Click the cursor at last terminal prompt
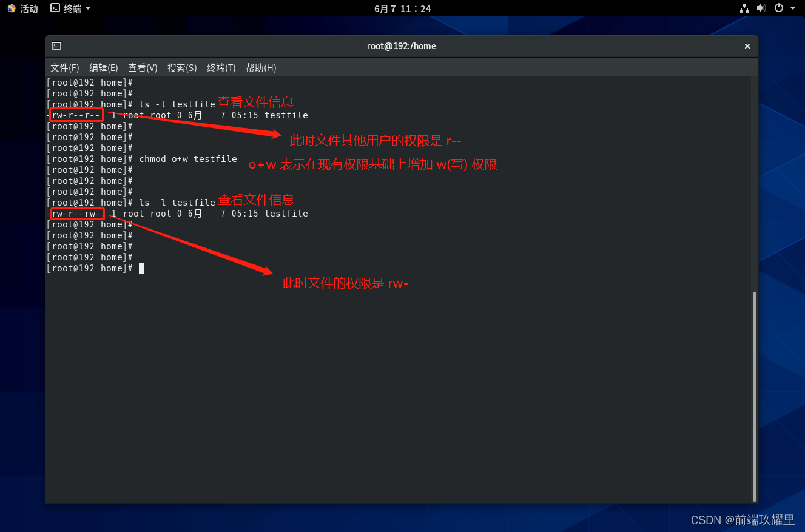This screenshot has width=805, height=532. click(141, 268)
